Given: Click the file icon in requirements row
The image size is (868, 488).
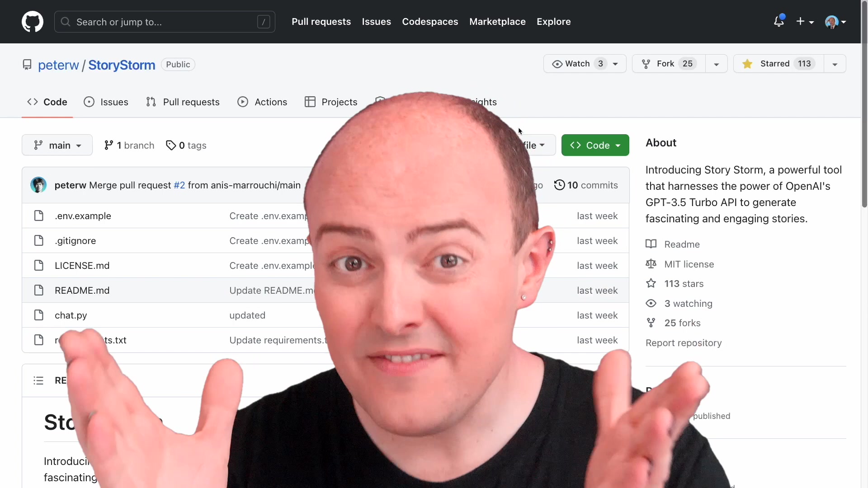Looking at the screenshot, I should point(39,340).
